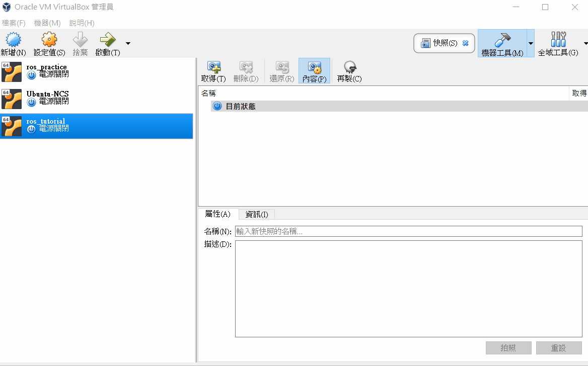Screen dimensions: 588x366
Task: Click the 名稱(N) snapshot name field
Action: 408,231
